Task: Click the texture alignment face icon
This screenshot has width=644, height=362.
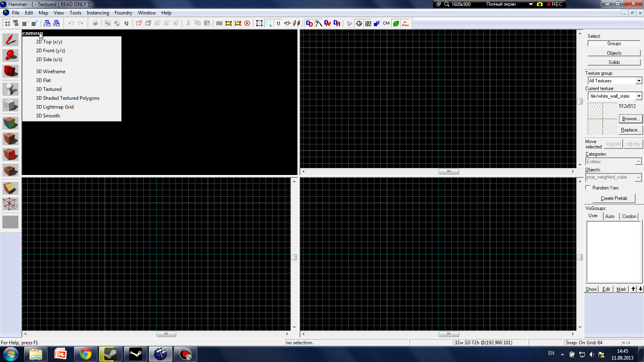Action: pos(297,23)
